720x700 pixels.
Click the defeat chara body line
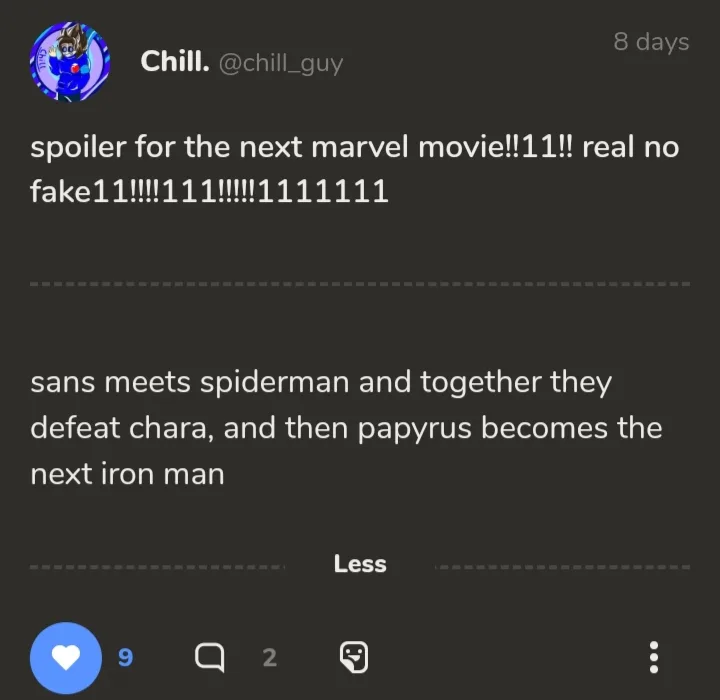346,428
